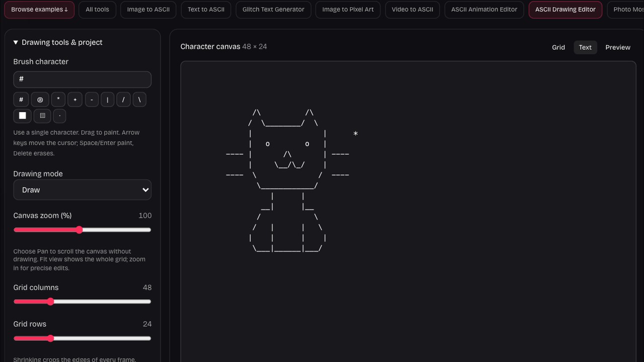Pick the @ brush character preset

click(x=40, y=100)
